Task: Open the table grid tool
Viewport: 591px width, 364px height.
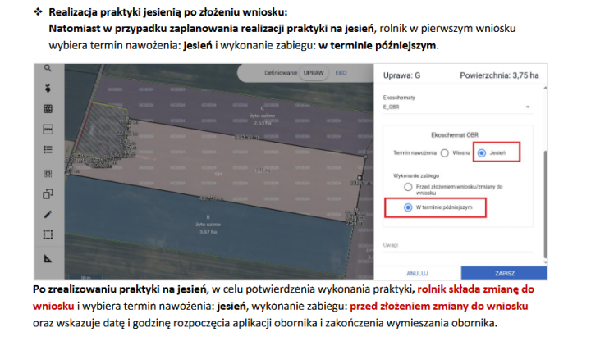Action: (x=48, y=109)
